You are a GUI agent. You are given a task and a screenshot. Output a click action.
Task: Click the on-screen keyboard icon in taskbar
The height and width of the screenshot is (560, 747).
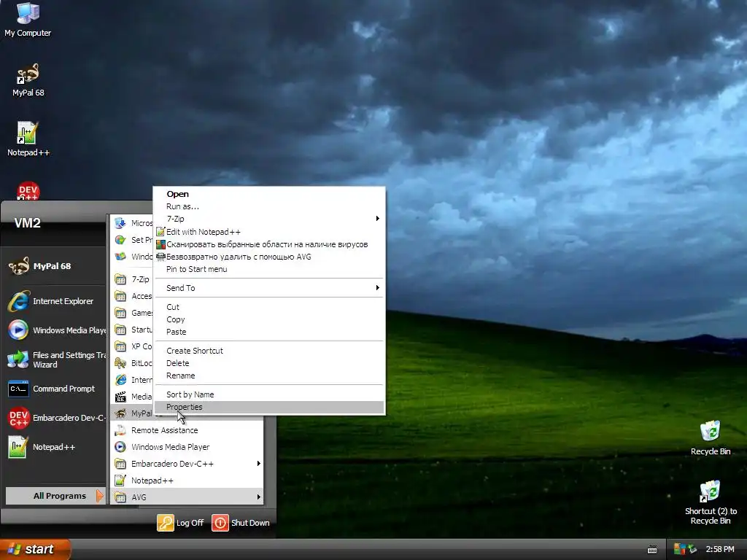(652, 550)
